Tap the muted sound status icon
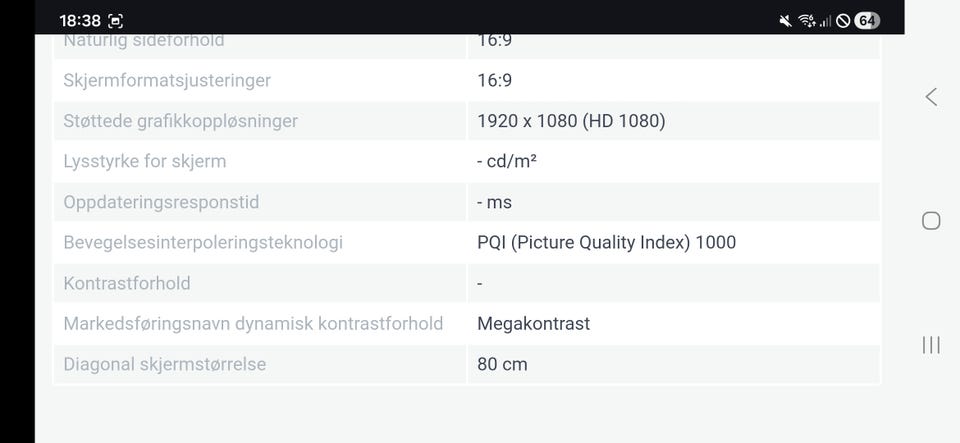The image size is (960, 443). tap(785, 21)
